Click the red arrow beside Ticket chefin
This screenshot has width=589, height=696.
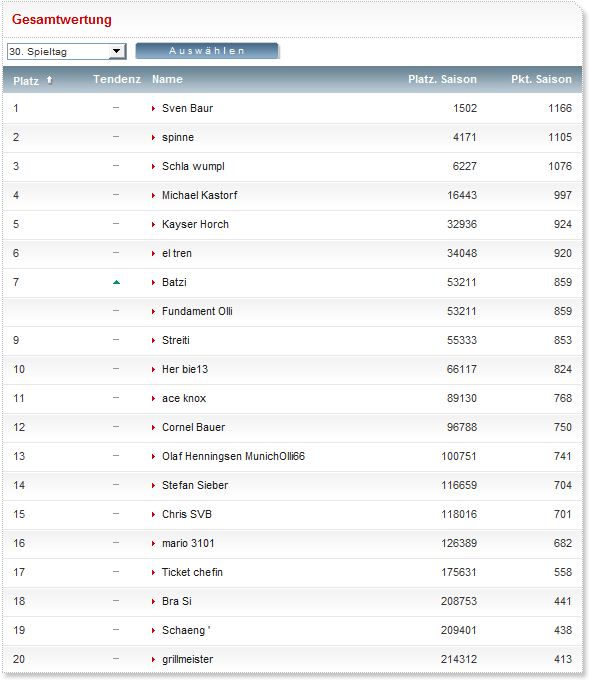point(154,573)
